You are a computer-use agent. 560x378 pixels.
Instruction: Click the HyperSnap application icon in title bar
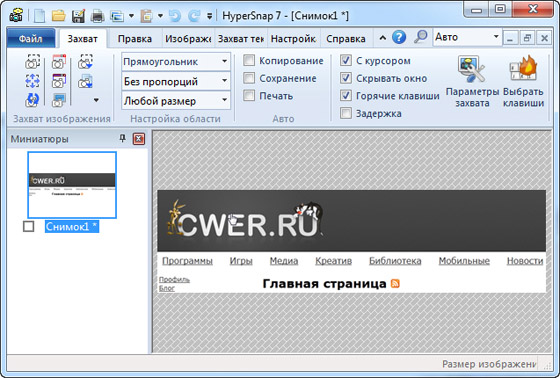click(x=16, y=15)
